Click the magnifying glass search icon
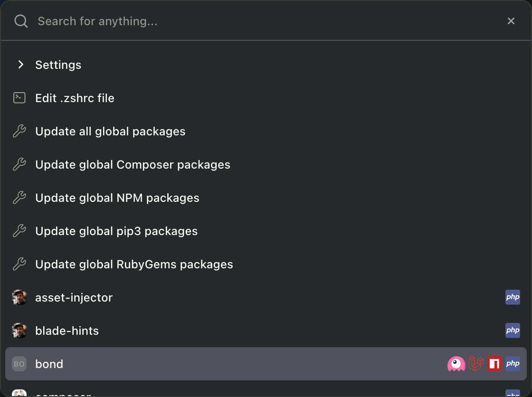The height and width of the screenshot is (397, 532). click(21, 21)
